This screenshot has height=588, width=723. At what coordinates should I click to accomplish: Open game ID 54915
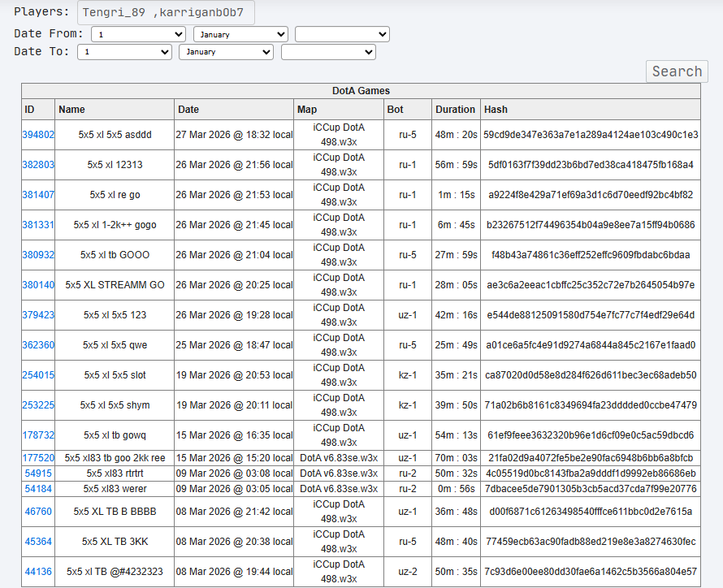click(x=38, y=473)
